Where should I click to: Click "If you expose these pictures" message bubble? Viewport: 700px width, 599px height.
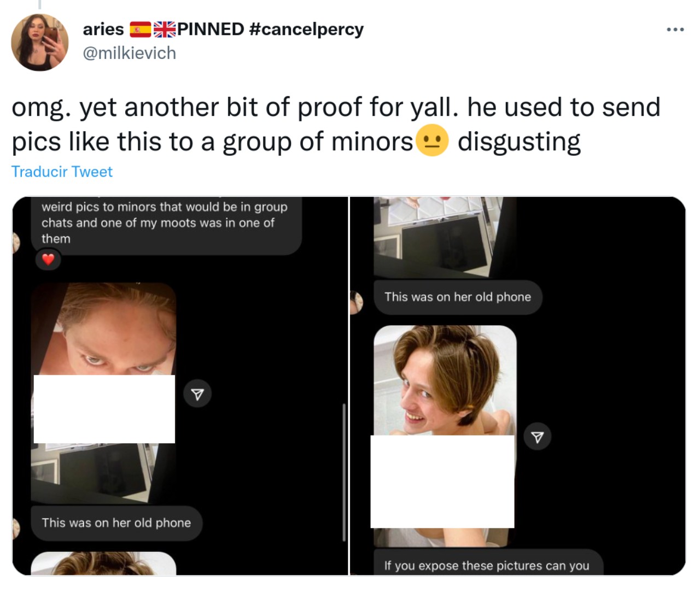pyautogui.click(x=486, y=565)
